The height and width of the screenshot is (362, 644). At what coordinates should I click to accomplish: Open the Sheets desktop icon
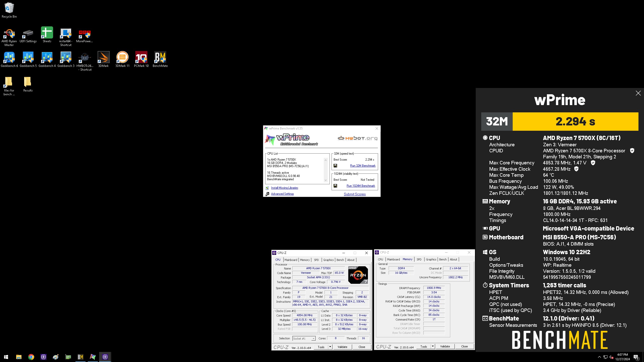[47, 35]
